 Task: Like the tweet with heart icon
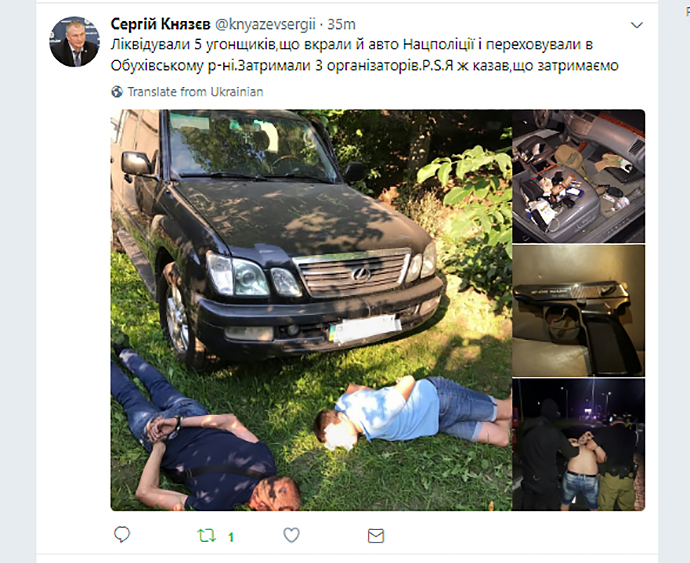coord(291,535)
